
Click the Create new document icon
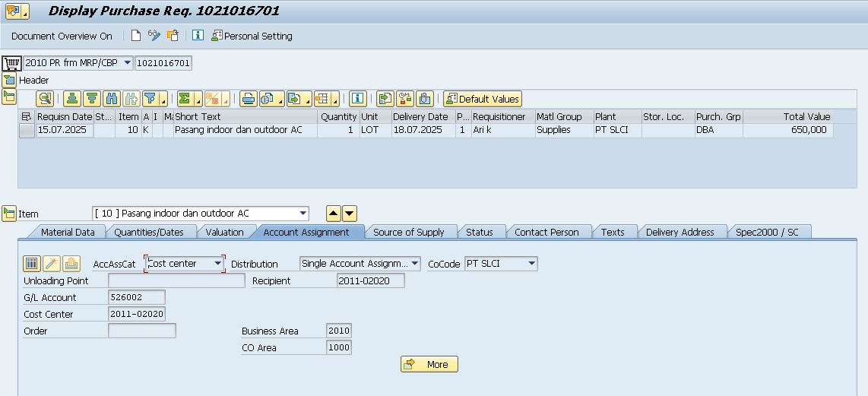click(x=135, y=36)
